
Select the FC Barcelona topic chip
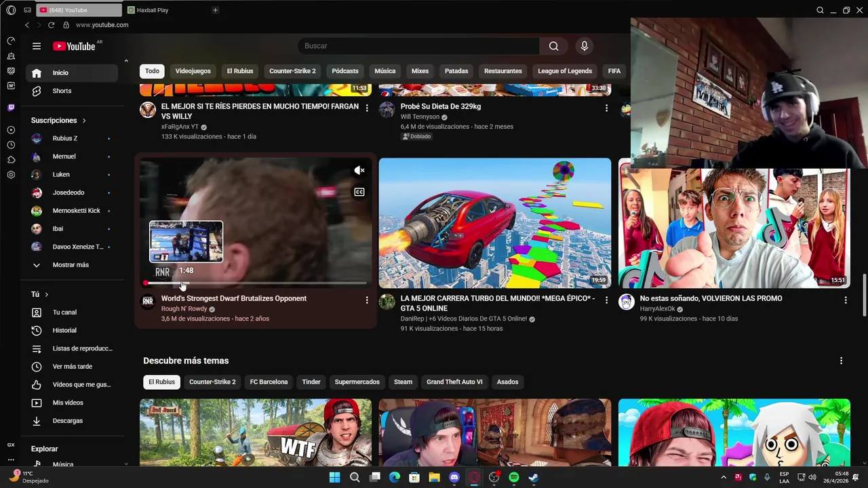(x=269, y=382)
